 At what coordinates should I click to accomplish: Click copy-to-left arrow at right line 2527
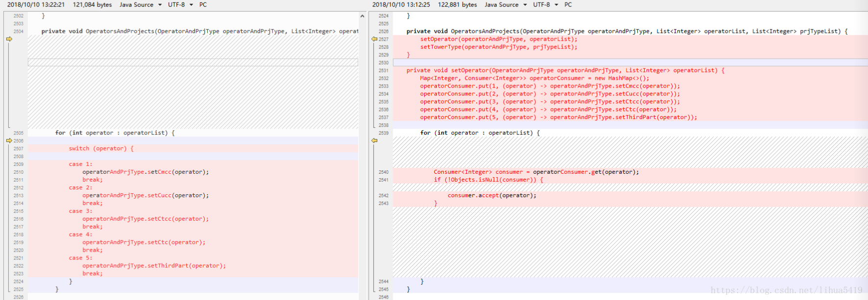(x=374, y=39)
